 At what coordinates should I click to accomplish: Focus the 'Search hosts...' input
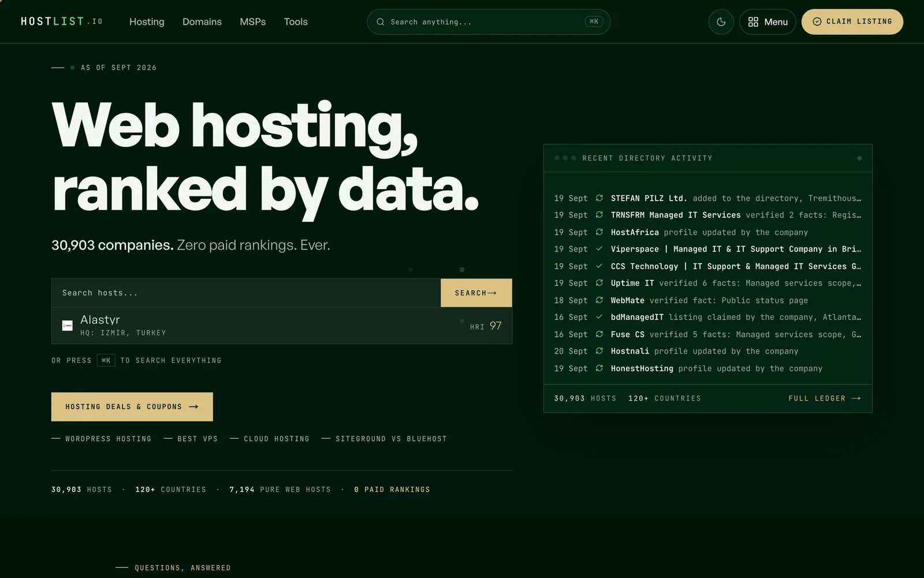[x=246, y=293]
